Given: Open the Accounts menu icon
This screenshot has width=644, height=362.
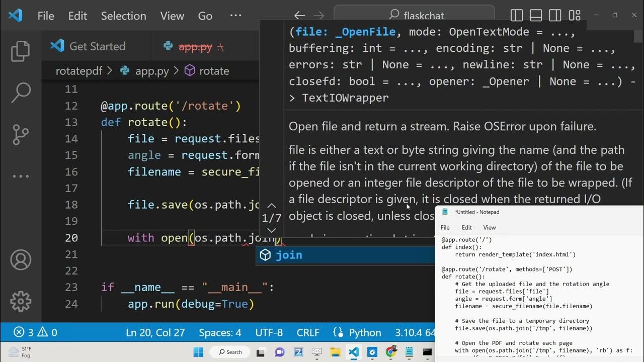Looking at the screenshot, I should coord(21,260).
